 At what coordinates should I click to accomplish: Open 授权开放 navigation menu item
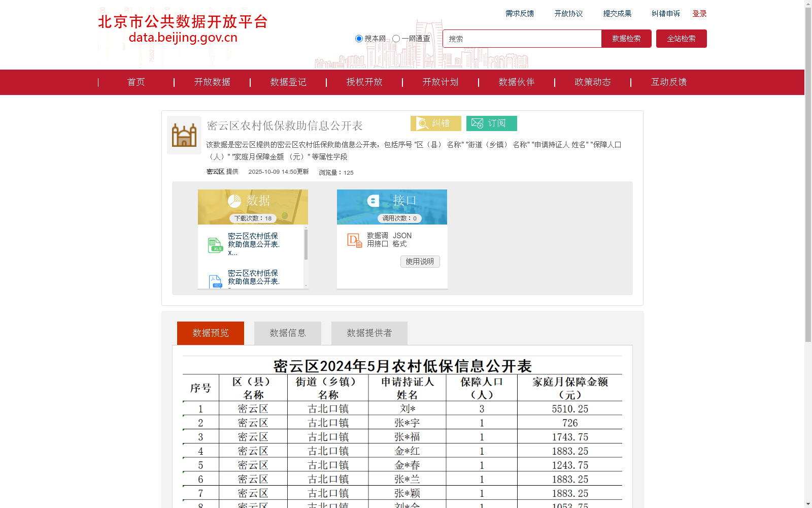coord(364,82)
